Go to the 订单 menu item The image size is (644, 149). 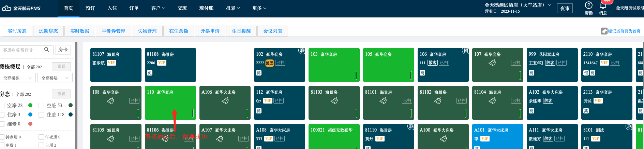click(134, 8)
